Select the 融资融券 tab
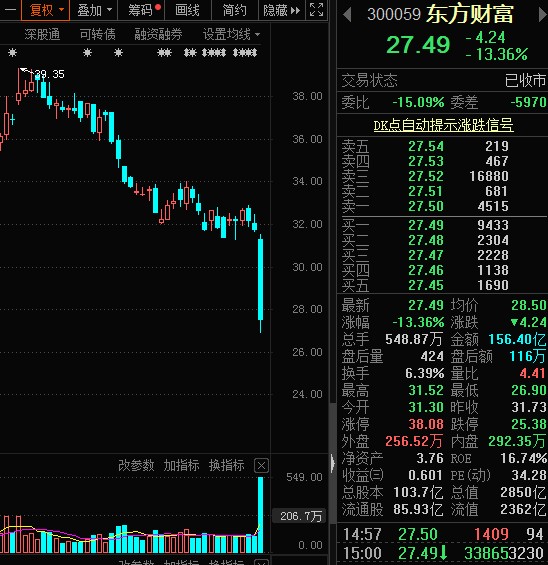 tap(158, 35)
